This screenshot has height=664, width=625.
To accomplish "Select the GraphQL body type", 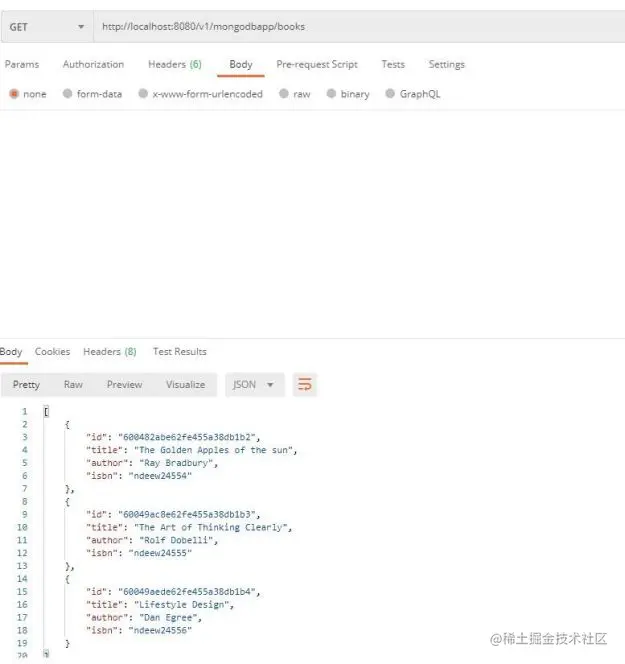I will [x=413, y=94].
